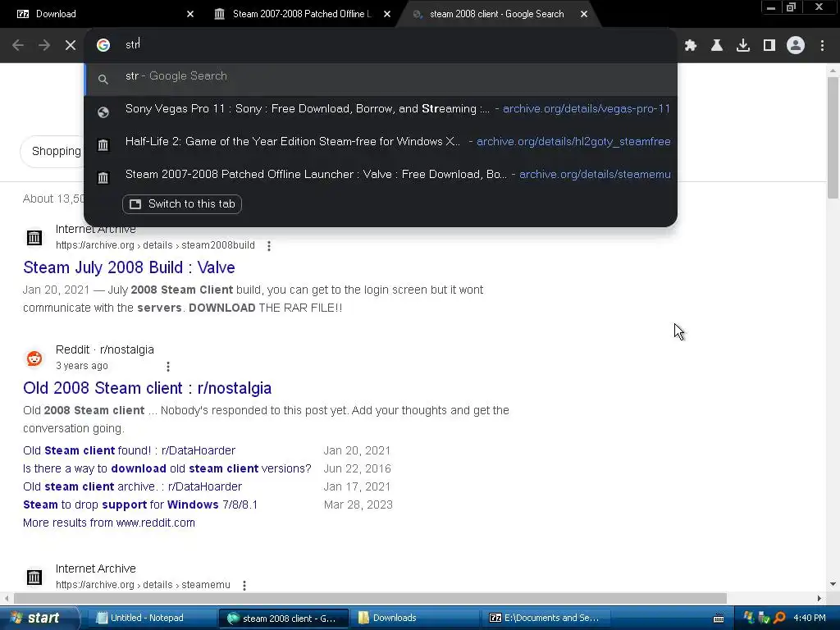Screen dimensions: 840x630
Task: Open Steam July 2008 Build : Valve result
Action: (x=129, y=267)
